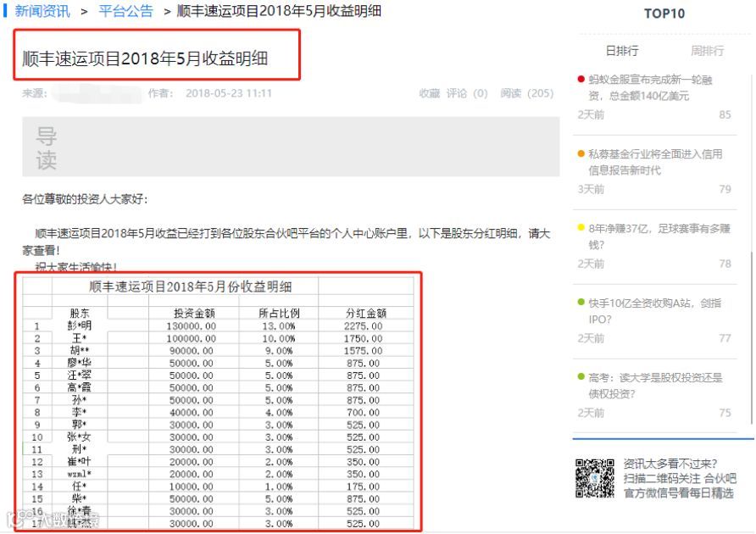Click shareholder name 崔*叶
756x534 pixels.
tap(80, 462)
